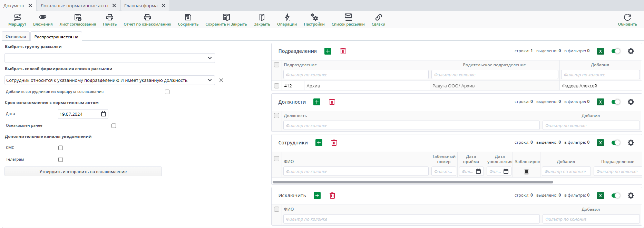
Task: Check Добавить сотрудников из маршрута согласования
Action: pyautogui.click(x=167, y=92)
